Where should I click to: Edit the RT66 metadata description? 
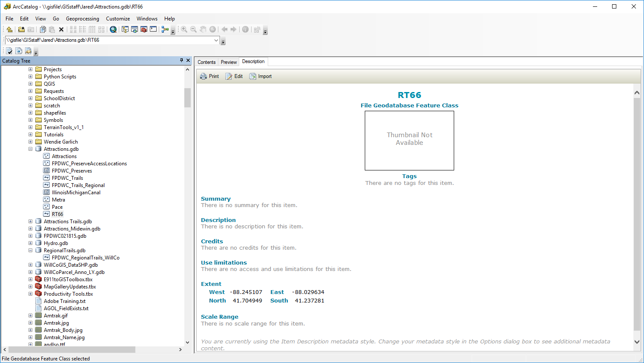pos(234,76)
